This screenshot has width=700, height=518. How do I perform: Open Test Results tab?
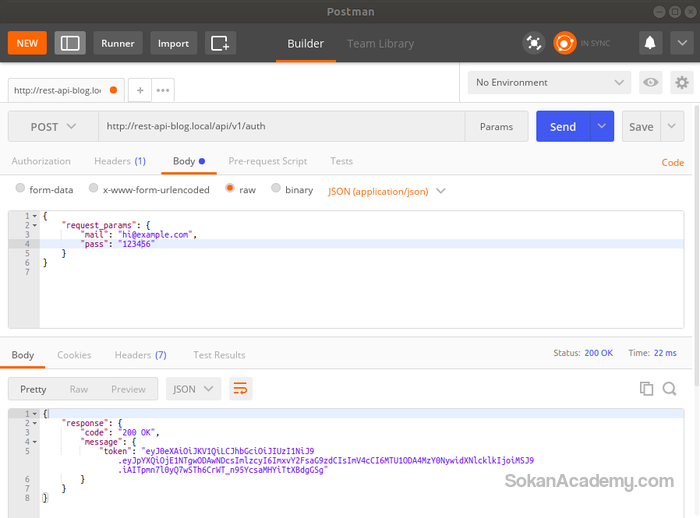tap(219, 355)
